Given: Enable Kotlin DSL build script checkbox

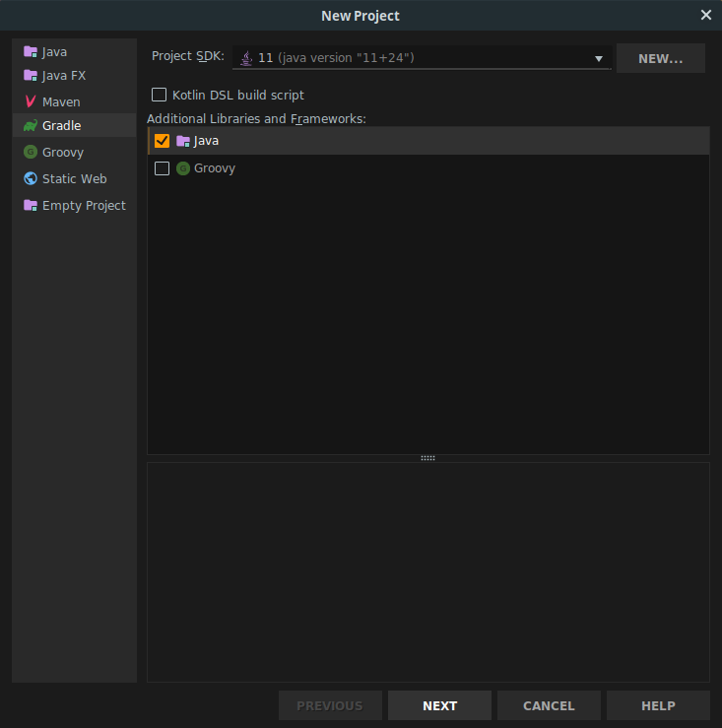Looking at the screenshot, I should point(159,96).
